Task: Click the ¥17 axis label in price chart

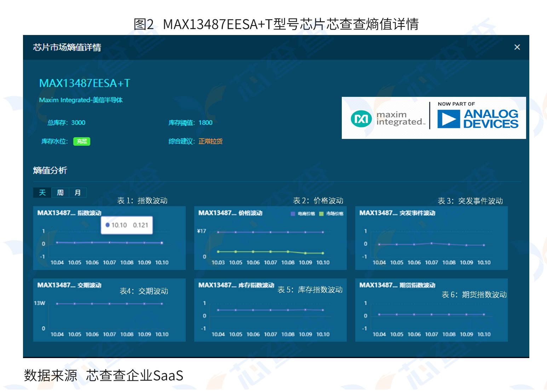Action: tap(202, 231)
